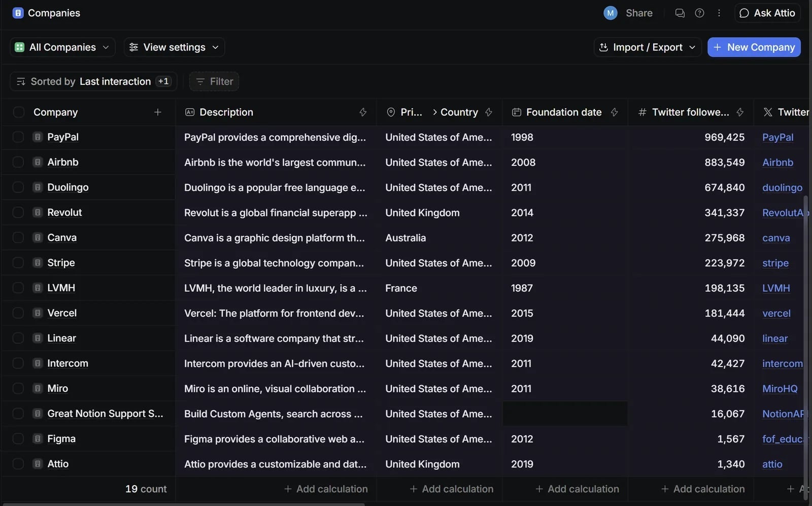Click the horizontal scrollbar at the bottom

(x=183, y=504)
